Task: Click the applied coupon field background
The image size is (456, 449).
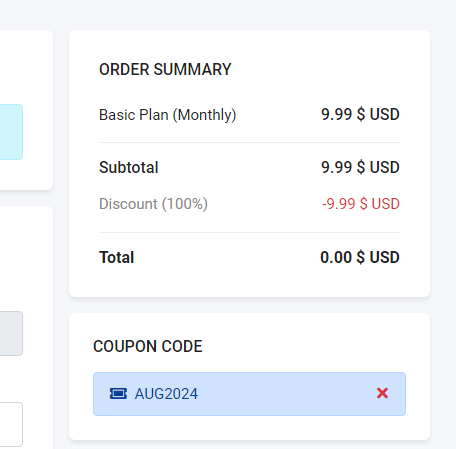Action: pos(249,394)
